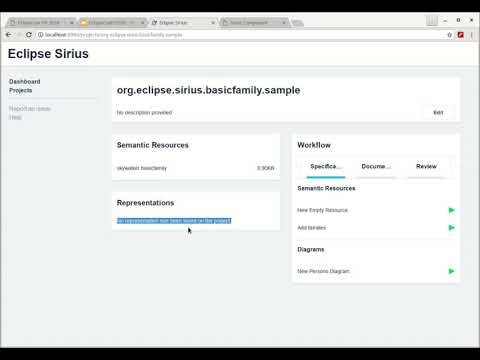The image size is (480, 360).
Task: Open the Chrome menu (three dots)
Action: [x=472, y=35]
